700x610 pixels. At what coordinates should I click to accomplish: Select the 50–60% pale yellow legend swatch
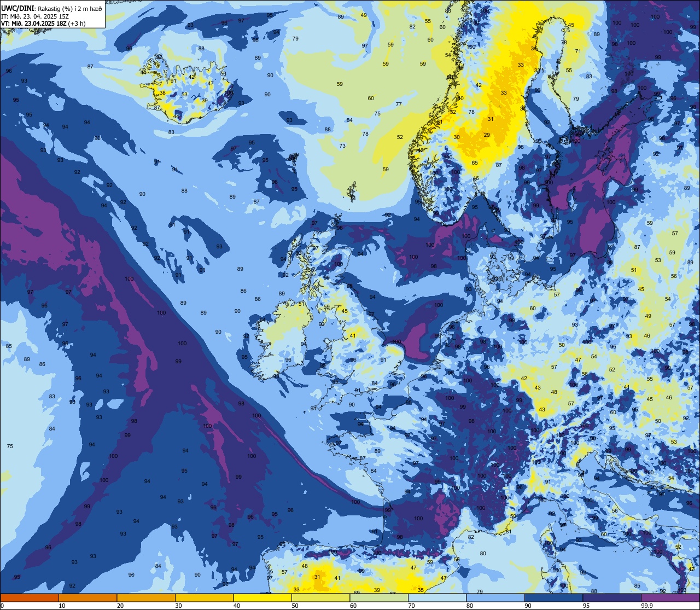pos(320,597)
